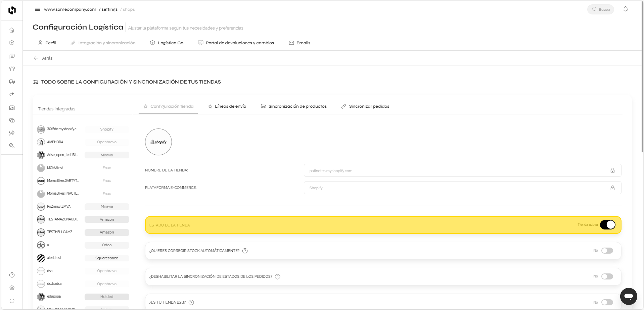Open the hamburger menu next to the URL
The width and height of the screenshot is (644, 310).
pos(37,9)
